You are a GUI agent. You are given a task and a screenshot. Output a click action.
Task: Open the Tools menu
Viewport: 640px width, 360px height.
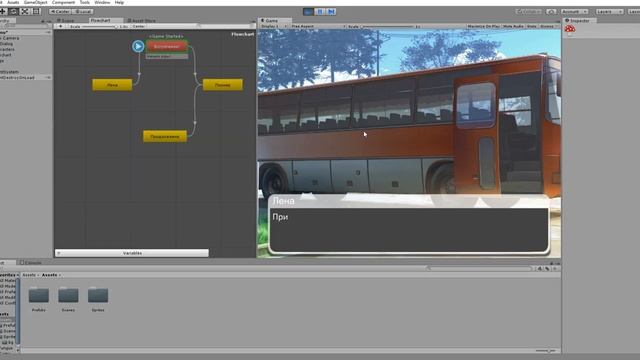point(84,2)
